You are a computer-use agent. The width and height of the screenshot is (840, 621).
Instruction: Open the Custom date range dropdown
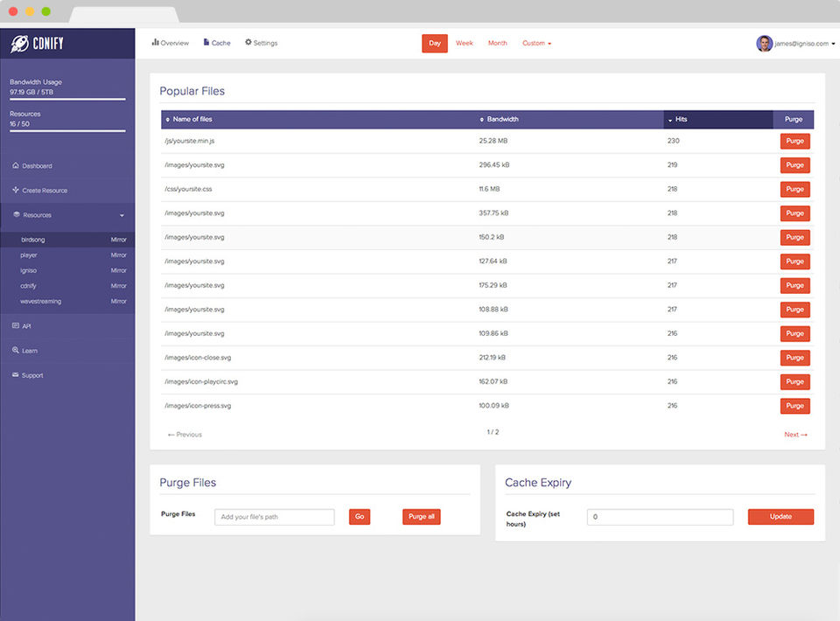coord(536,43)
